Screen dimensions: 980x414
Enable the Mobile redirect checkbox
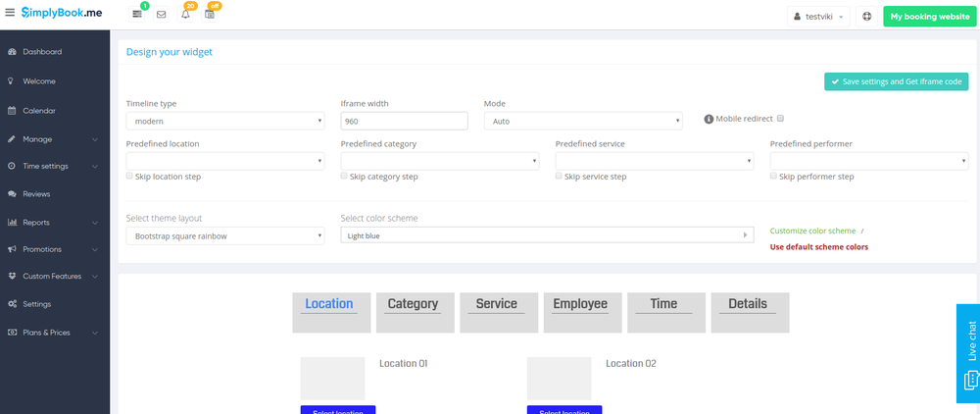(780, 118)
